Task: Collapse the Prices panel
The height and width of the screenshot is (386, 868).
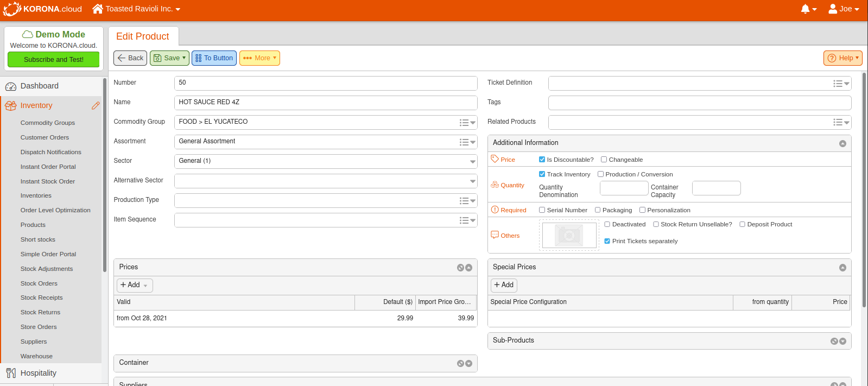Action: [468, 268]
